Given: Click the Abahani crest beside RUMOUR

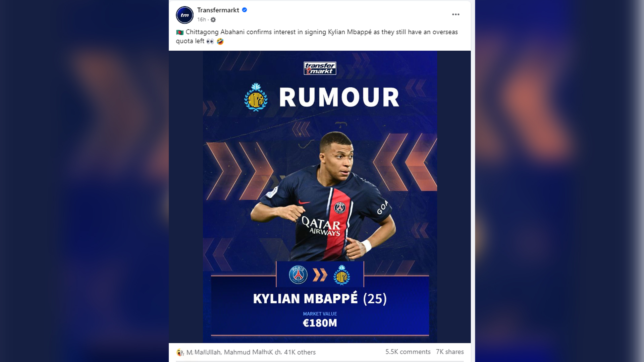Looking at the screenshot, I should [256, 97].
